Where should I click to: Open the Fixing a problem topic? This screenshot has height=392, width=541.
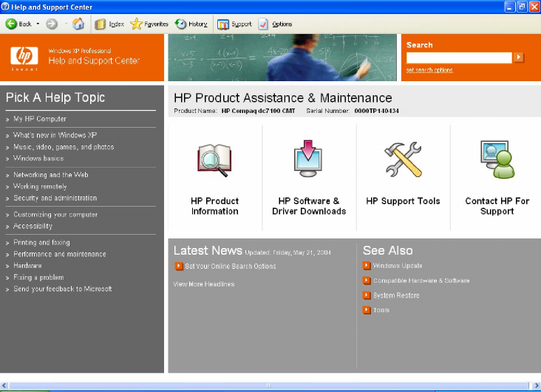[38, 278]
